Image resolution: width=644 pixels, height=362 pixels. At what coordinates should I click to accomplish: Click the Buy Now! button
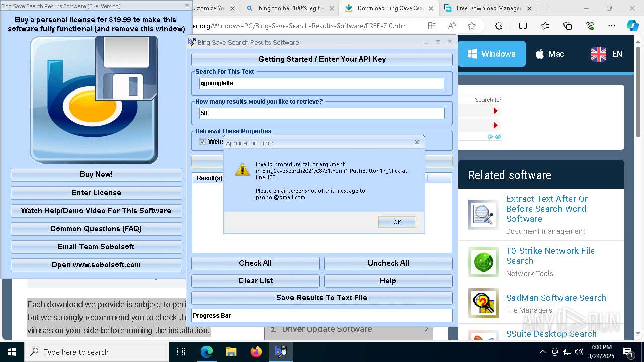pyautogui.click(x=96, y=174)
